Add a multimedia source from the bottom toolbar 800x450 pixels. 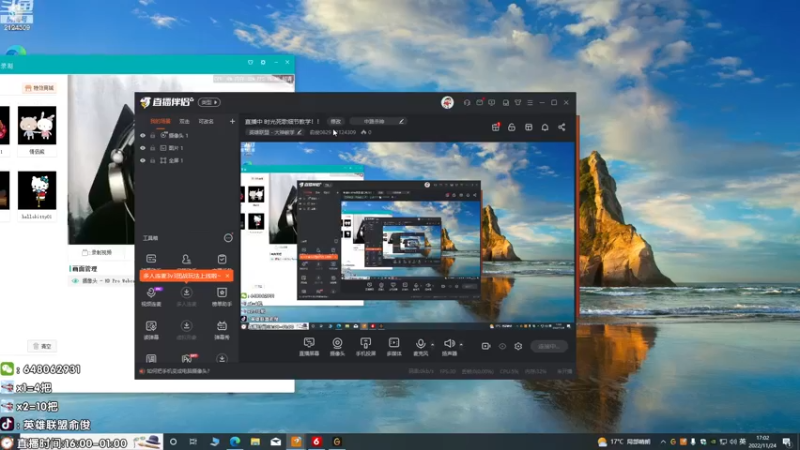pos(394,346)
